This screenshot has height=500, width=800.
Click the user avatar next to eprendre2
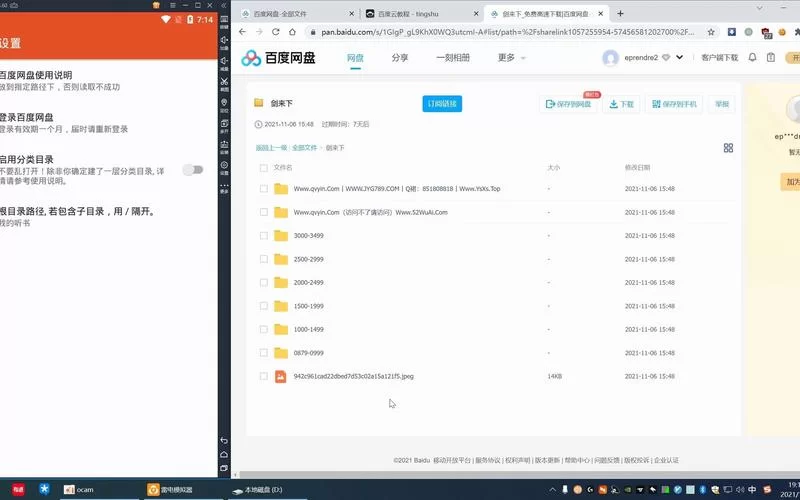pos(610,58)
